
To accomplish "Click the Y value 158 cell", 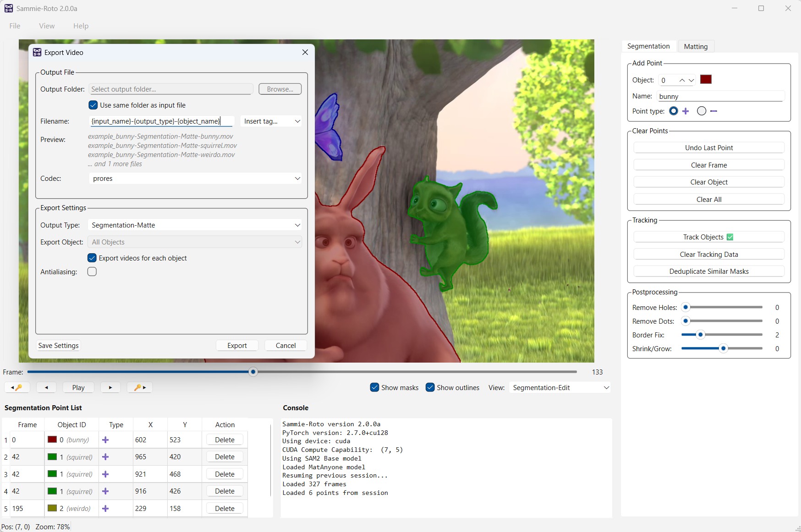I will pyautogui.click(x=185, y=509).
